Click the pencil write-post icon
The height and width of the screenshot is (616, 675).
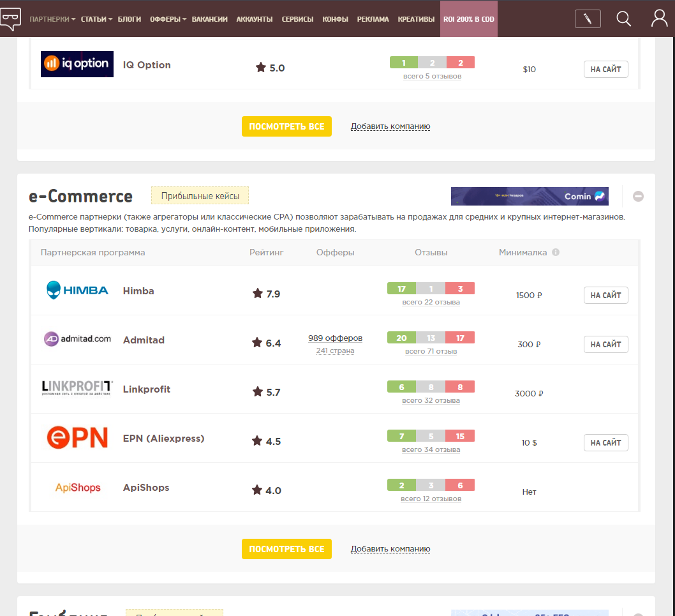click(588, 19)
